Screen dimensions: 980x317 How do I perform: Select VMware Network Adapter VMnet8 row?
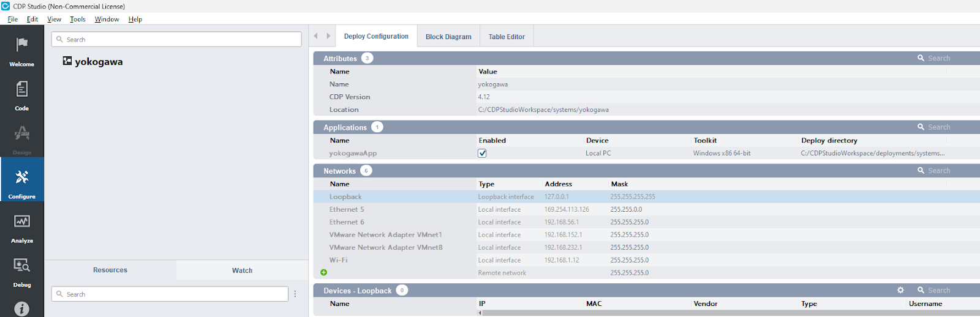pyautogui.click(x=646, y=248)
